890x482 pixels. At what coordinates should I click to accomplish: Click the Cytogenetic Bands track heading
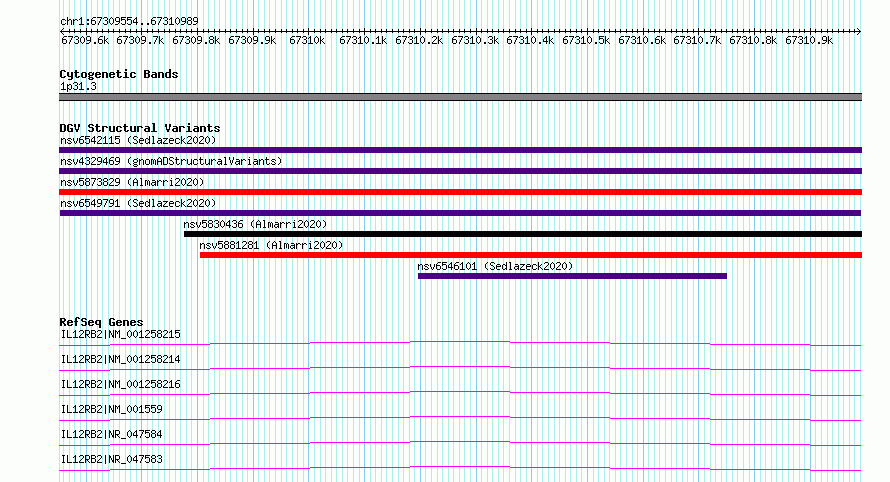tap(119, 74)
